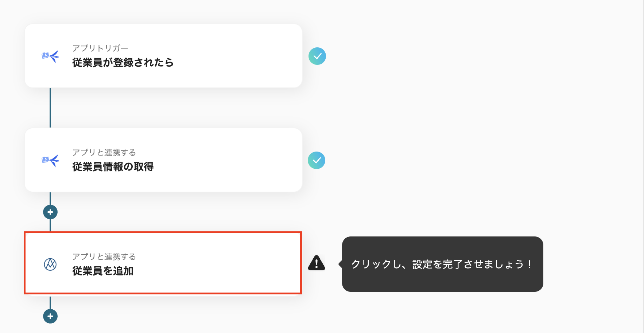The width and height of the screenshot is (644, 333).
Task: Click the bottom plus icon below 従業員を追加
Action: (x=50, y=316)
